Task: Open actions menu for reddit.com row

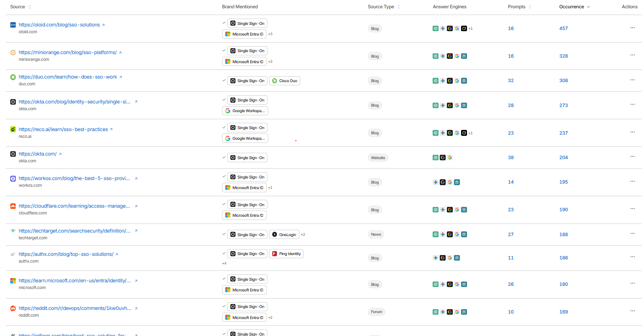Action: tap(633, 311)
